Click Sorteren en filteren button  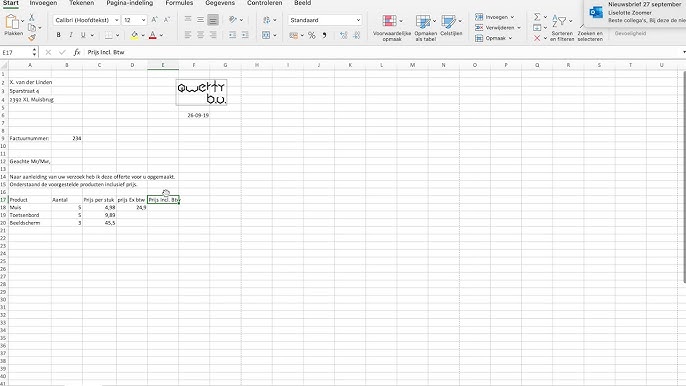[x=562, y=28]
